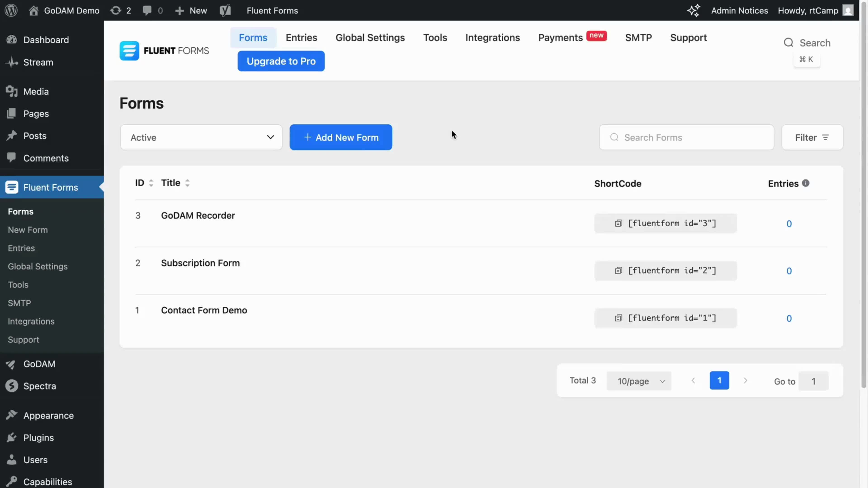Click the WordPress logo in admin bar
Screen dimensions: 868x488
(11, 10)
